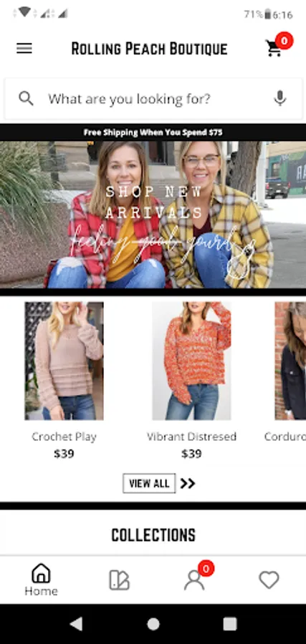Focus the 'What are you looking for?' search field
This screenshot has height=644, width=306.
153,99
